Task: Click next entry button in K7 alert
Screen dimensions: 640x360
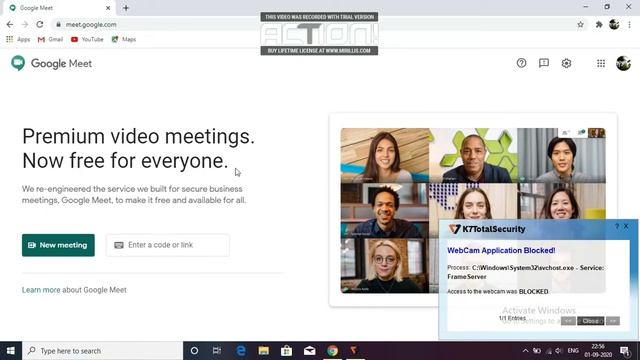Action: (x=613, y=321)
